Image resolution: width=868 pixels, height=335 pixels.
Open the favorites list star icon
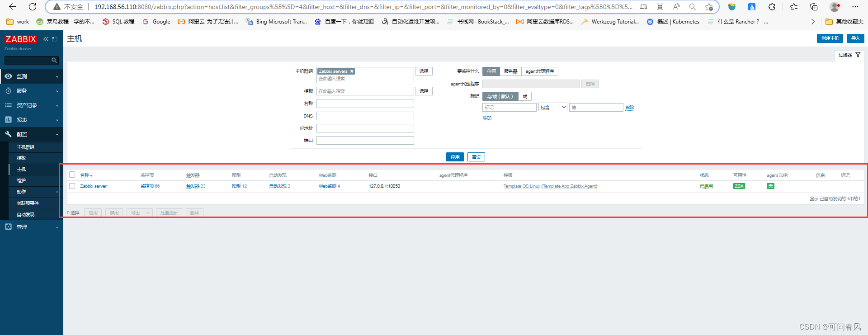tap(794, 7)
